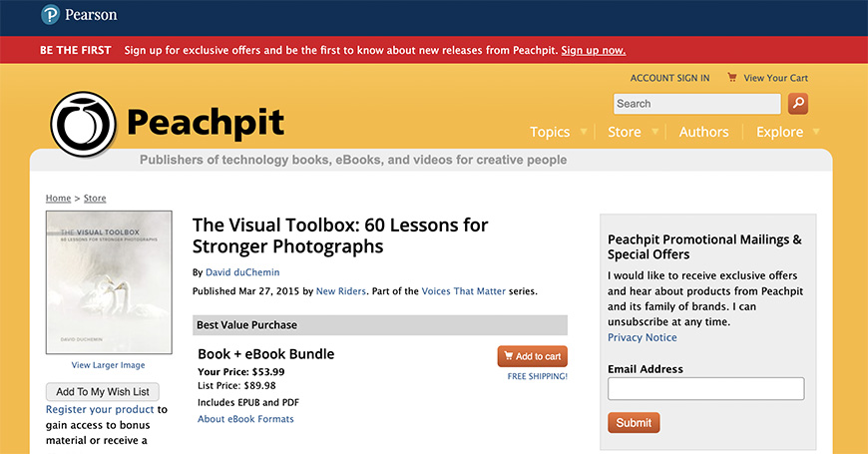
Task: Expand the Topics dropdown arrow
Action: coord(584,132)
